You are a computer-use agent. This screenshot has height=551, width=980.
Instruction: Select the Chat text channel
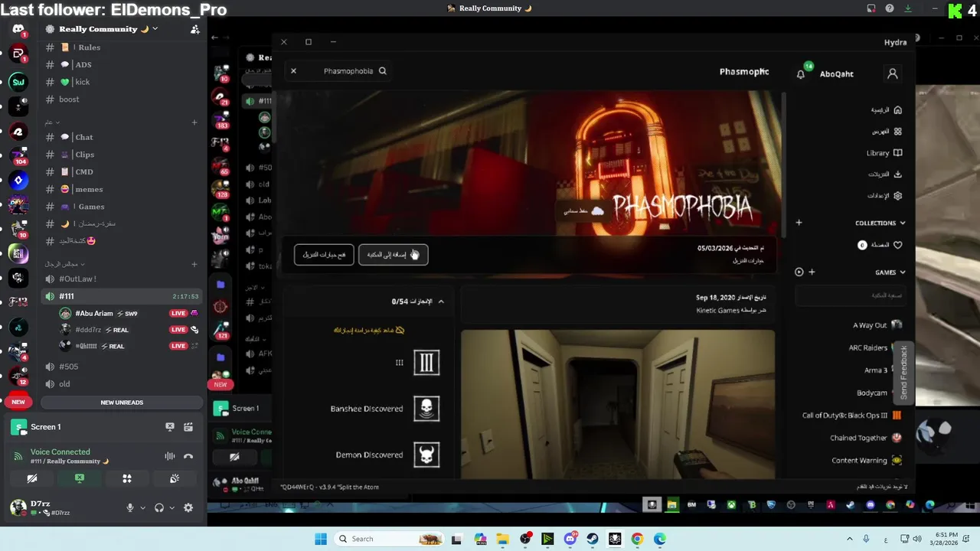point(121,137)
